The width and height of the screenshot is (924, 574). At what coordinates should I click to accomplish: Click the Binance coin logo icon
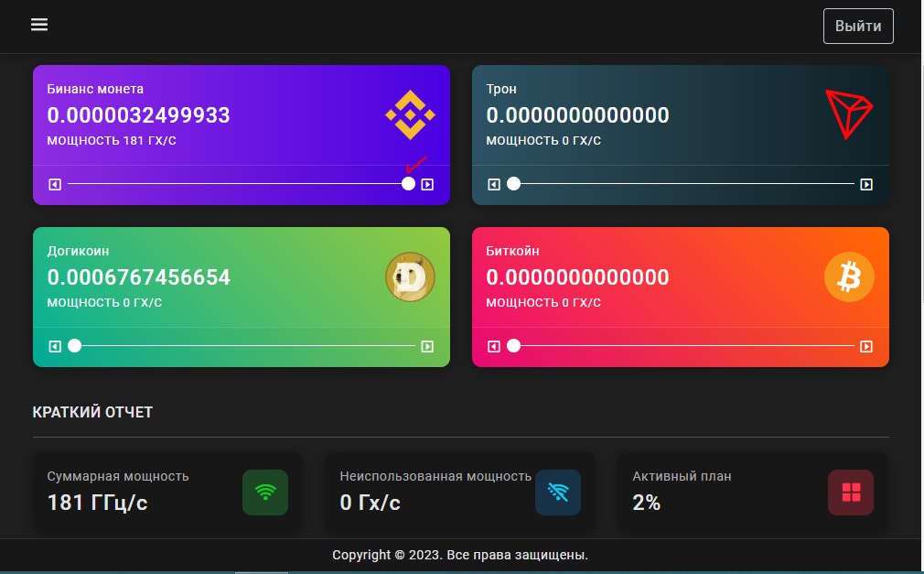tap(410, 115)
